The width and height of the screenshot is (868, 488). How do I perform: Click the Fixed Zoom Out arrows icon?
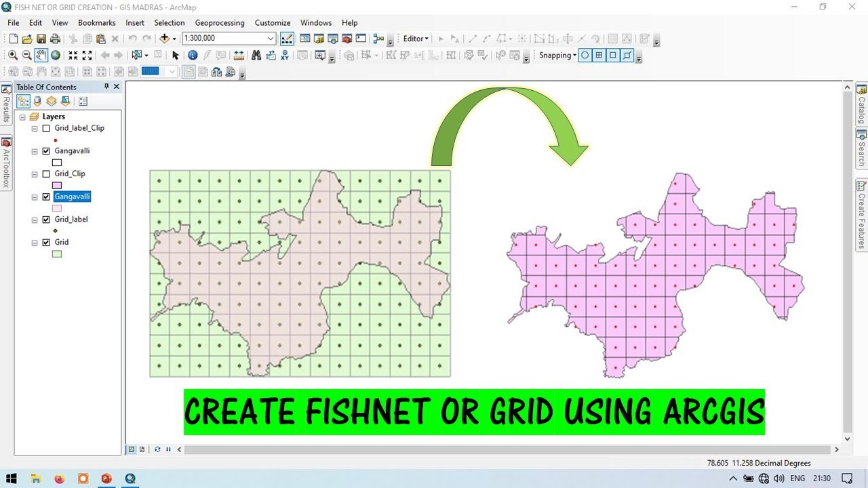[x=87, y=55]
